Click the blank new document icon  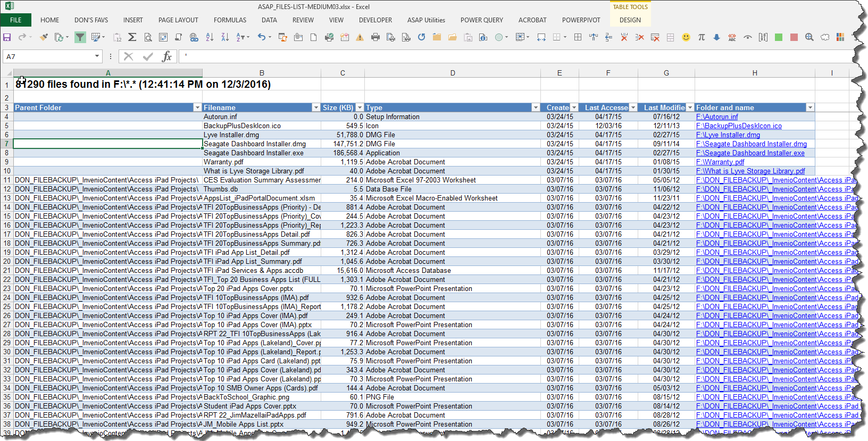pos(314,37)
